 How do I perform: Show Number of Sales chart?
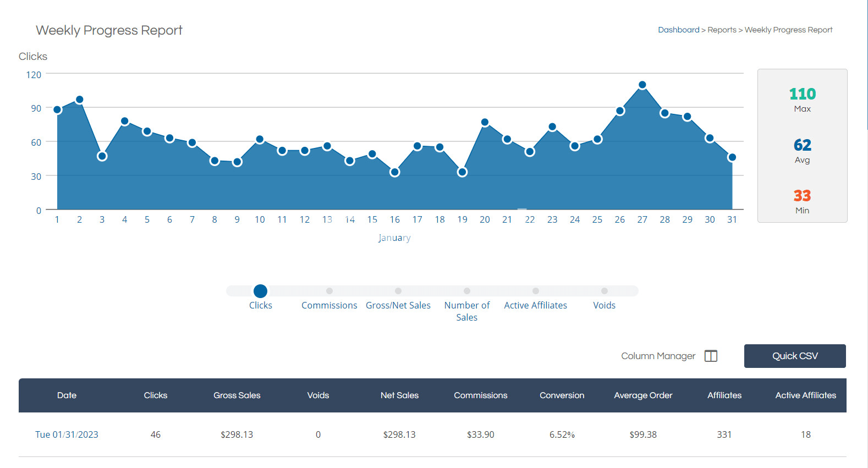tap(466, 291)
